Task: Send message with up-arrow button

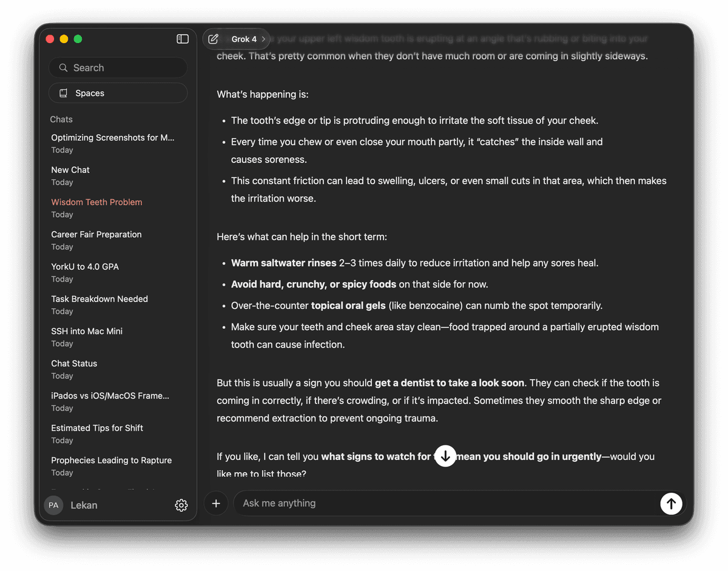Action: click(671, 503)
